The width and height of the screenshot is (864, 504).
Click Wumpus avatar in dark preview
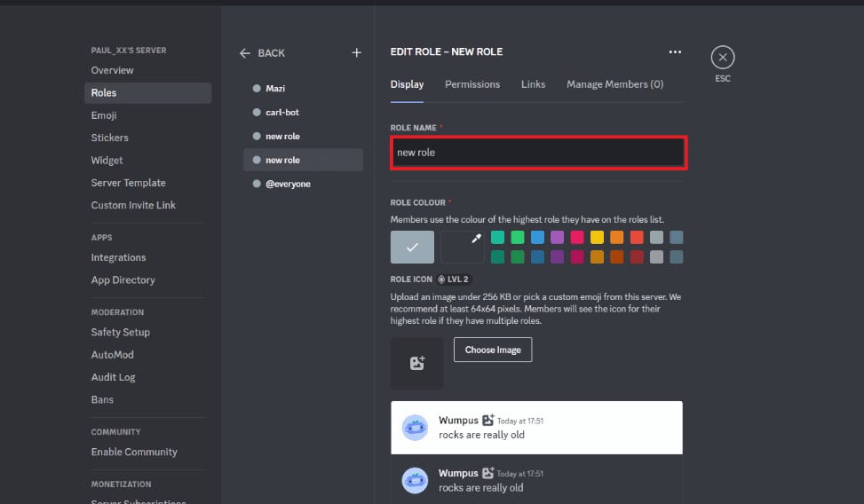pyautogui.click(x=415, y=480)
